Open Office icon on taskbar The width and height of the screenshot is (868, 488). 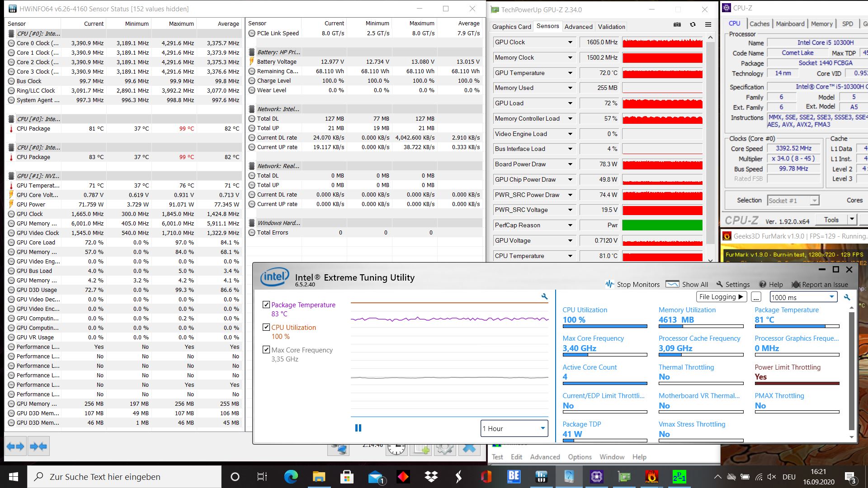(486, 477)
